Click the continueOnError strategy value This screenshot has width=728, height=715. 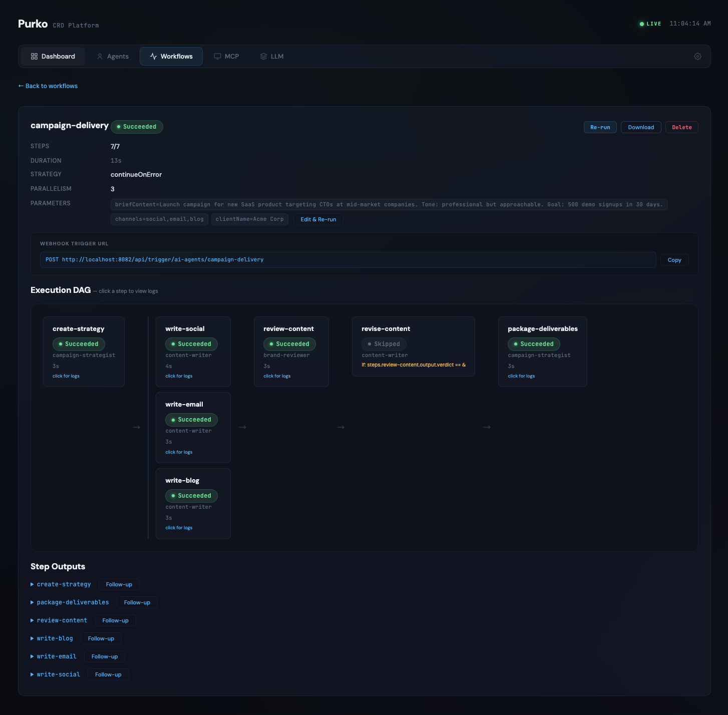tap(136, 175)
